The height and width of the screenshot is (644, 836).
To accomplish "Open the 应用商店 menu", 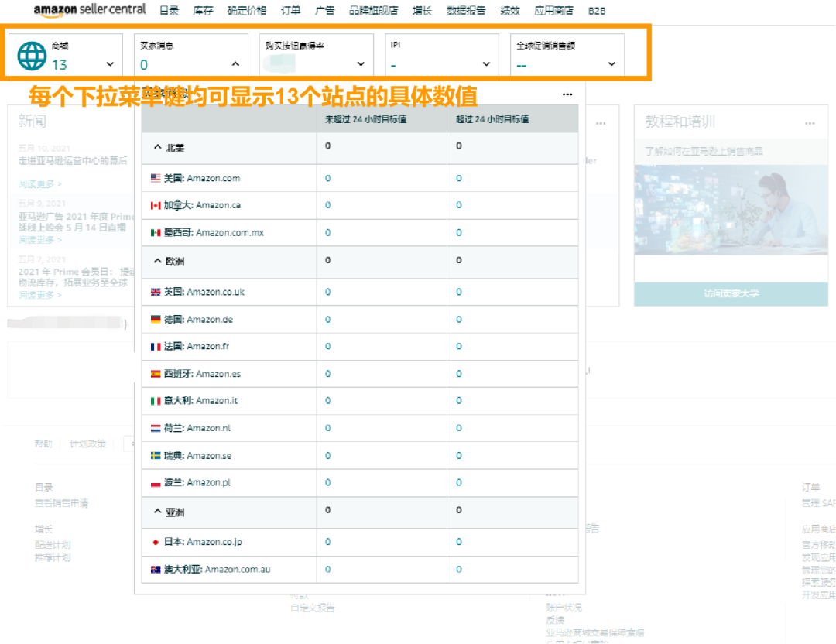I will (554, 11).
